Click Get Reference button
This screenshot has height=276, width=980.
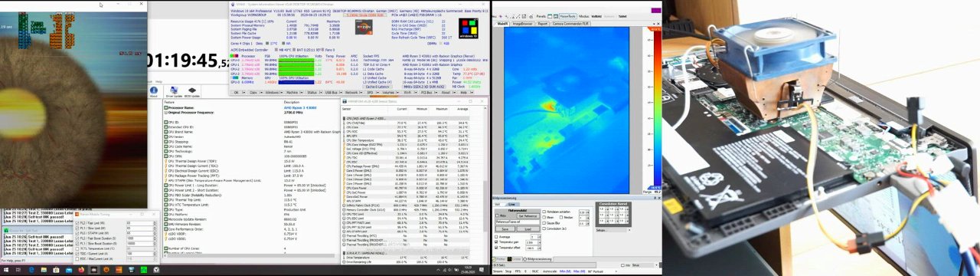point(528,215)
